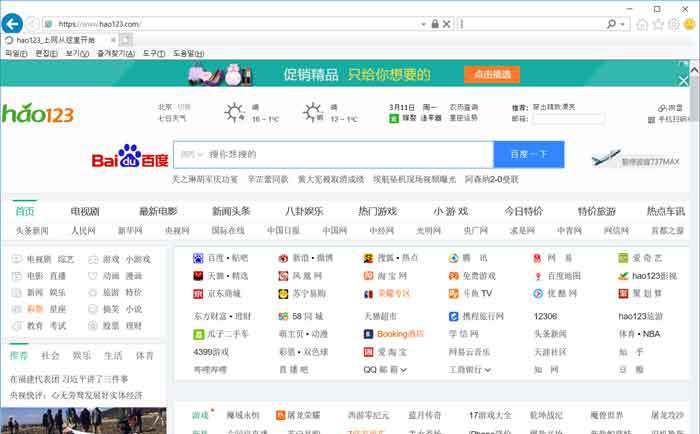The height and width of the screenshot is (434, 700).
Task: Open the search provider dropdown arrow
Action: [622, 24]
